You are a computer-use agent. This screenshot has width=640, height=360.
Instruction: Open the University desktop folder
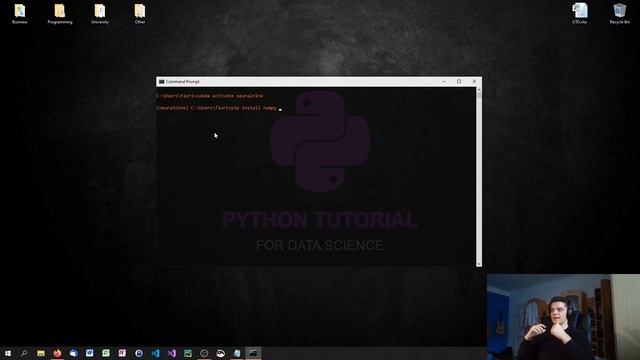tap(100, 13)
